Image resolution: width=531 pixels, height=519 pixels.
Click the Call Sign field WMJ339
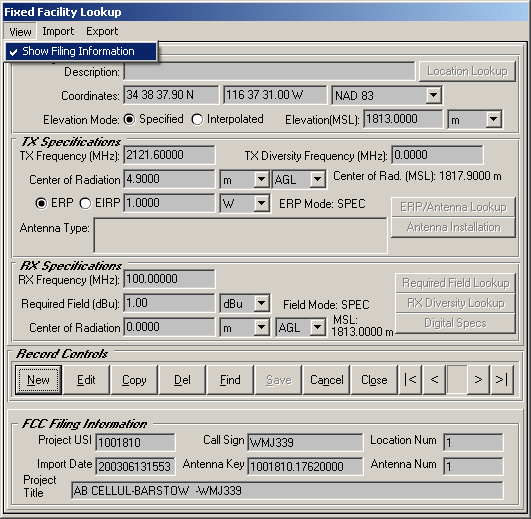pos(305,442)
